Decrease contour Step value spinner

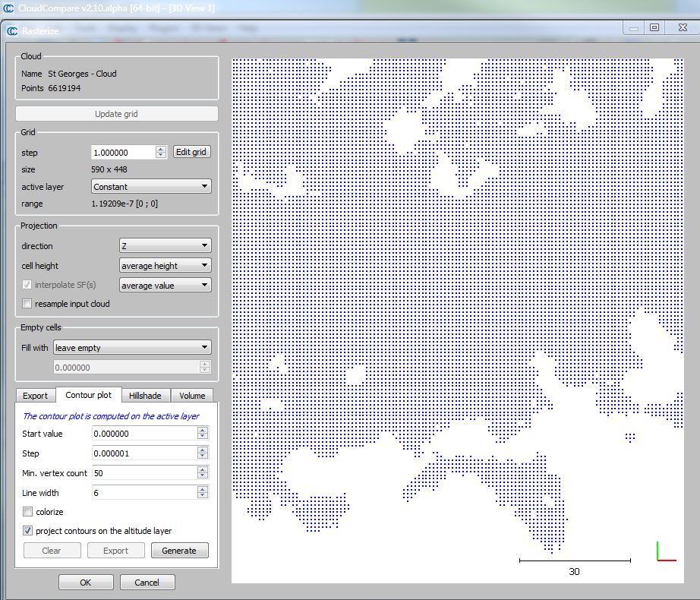coord(202,456)
